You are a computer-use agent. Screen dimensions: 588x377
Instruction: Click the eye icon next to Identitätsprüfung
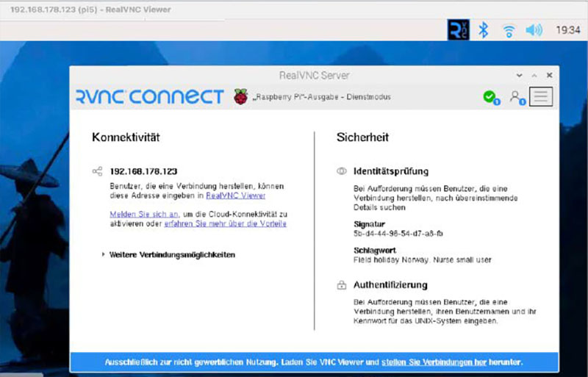point(341,171)
